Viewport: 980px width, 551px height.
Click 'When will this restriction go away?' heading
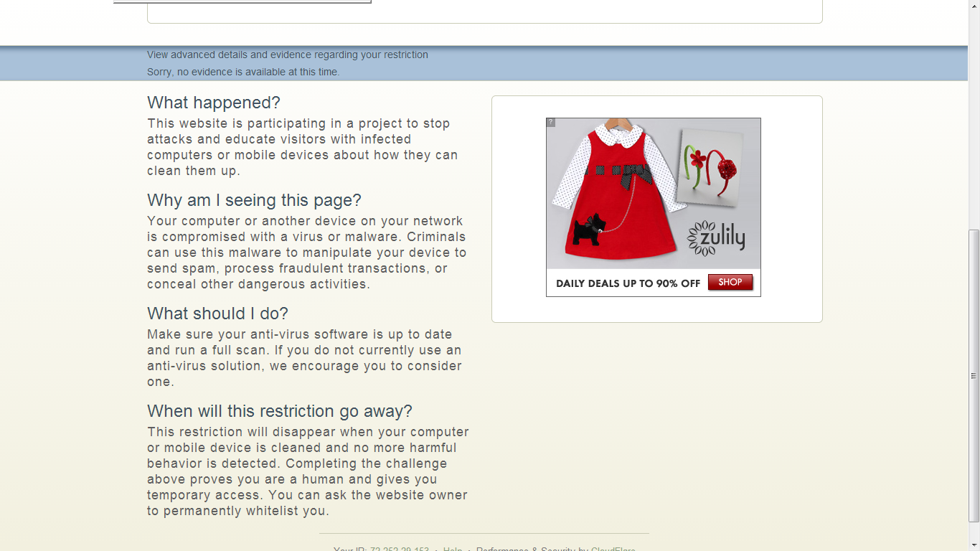[280, 411]
